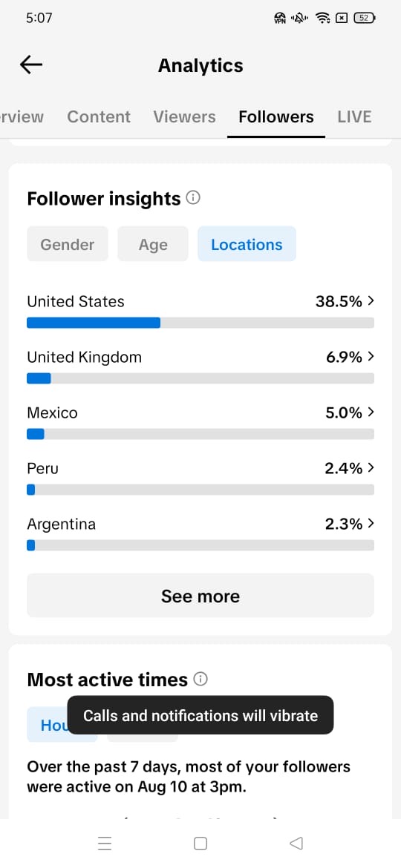The width and height of the screenshot is (401, 868).
Task: Dismiss the Calls and notifications vibrate toast
Action: pyautogui.click(x=200, y=715)
